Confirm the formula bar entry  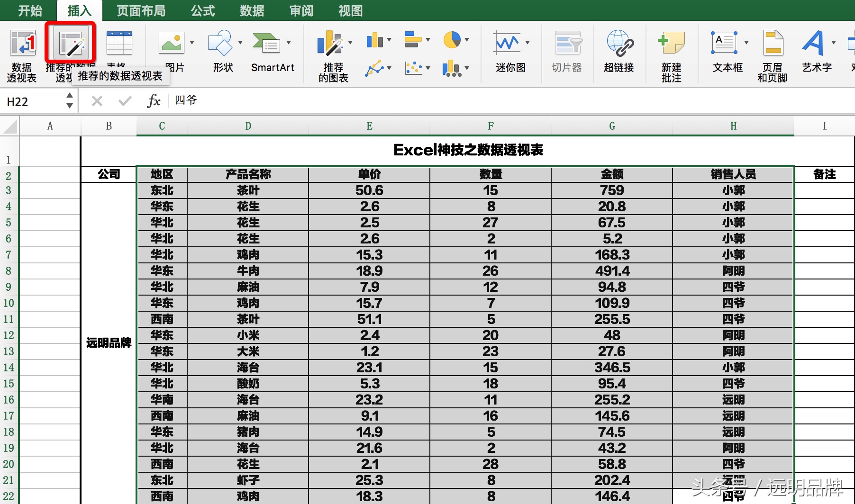[x=125, y=101]
